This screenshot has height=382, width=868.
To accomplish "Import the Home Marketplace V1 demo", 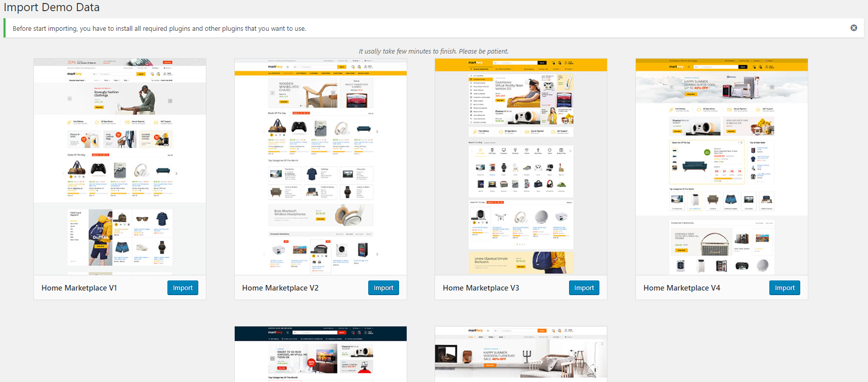I will click(183, 288).
